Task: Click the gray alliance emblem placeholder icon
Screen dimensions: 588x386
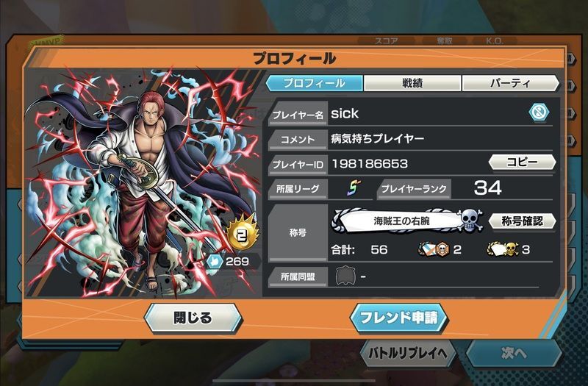Action: point(345,276)
